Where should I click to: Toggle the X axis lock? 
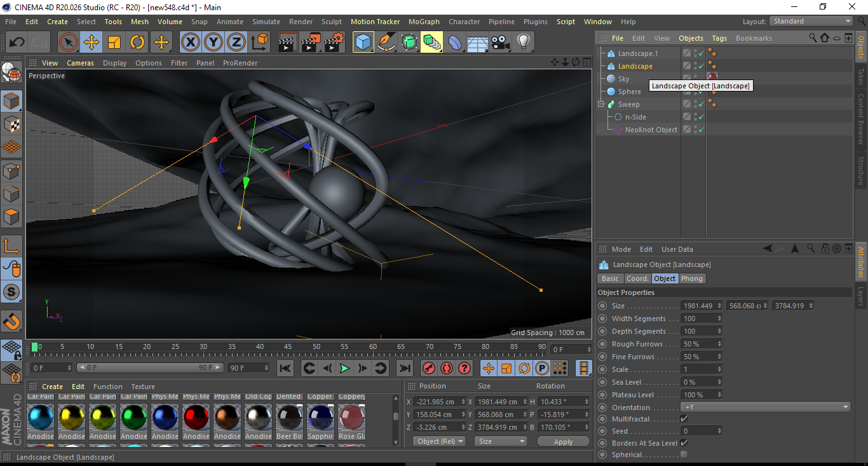[190, 43]
